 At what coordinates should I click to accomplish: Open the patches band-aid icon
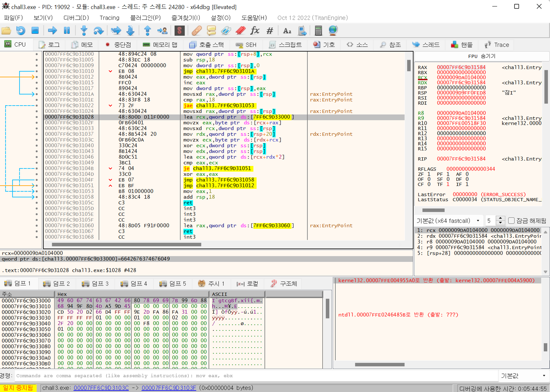[x=197, y=31]
